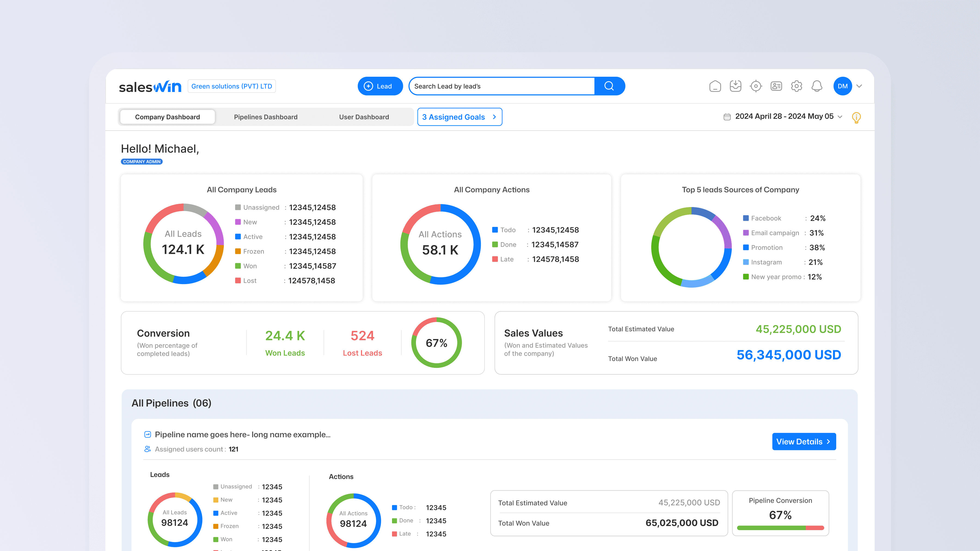Click the magnifier search button
This screenshot has width=980, height=551.
point(609,86)
